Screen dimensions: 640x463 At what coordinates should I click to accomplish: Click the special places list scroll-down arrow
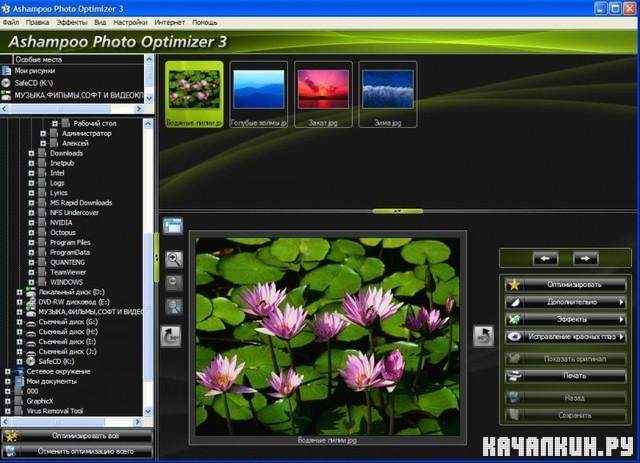149,98
